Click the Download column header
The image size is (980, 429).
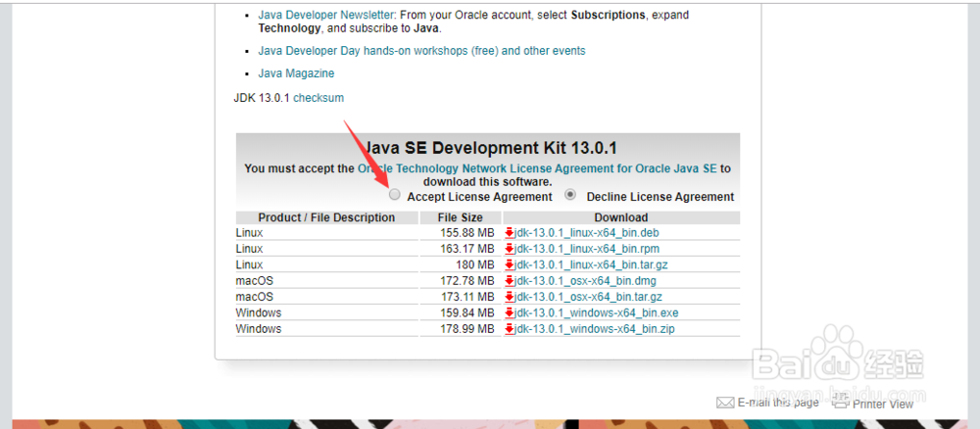click(x=621, y=217)
